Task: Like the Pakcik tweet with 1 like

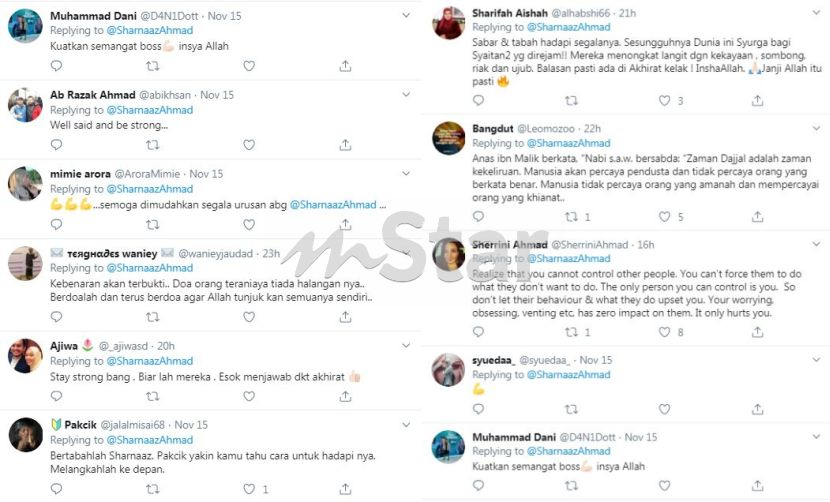Action: [249, 489]
